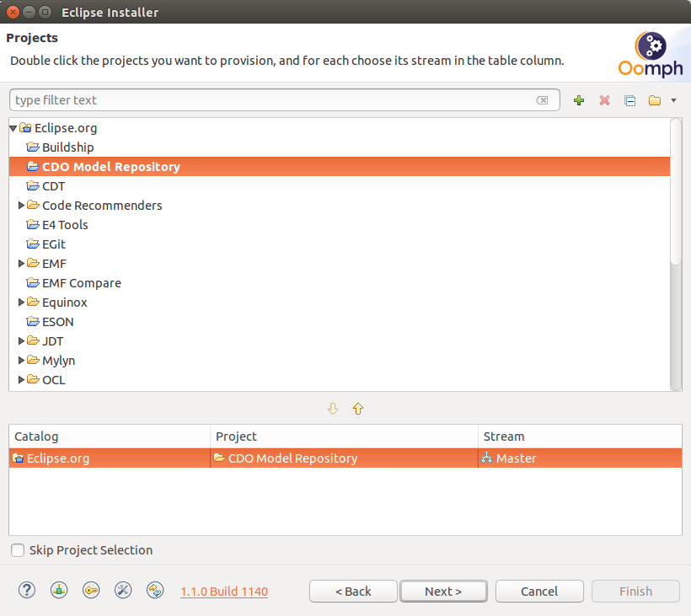Close the Eclipse Installer window
Viewport: 691px width, 616px height.
[x=13, y=12]
